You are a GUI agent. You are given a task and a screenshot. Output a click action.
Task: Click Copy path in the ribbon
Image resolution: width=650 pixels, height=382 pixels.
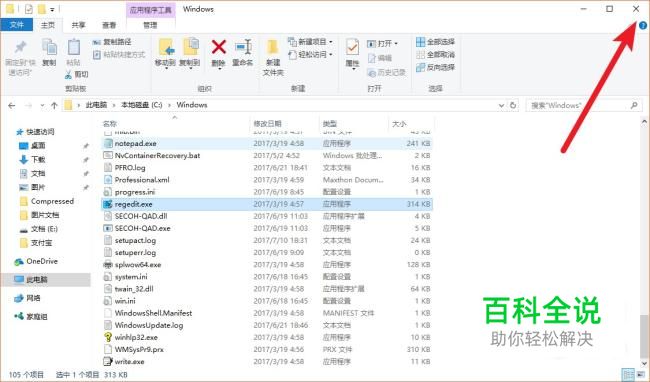pyautogui.click(x=112, y=42)
